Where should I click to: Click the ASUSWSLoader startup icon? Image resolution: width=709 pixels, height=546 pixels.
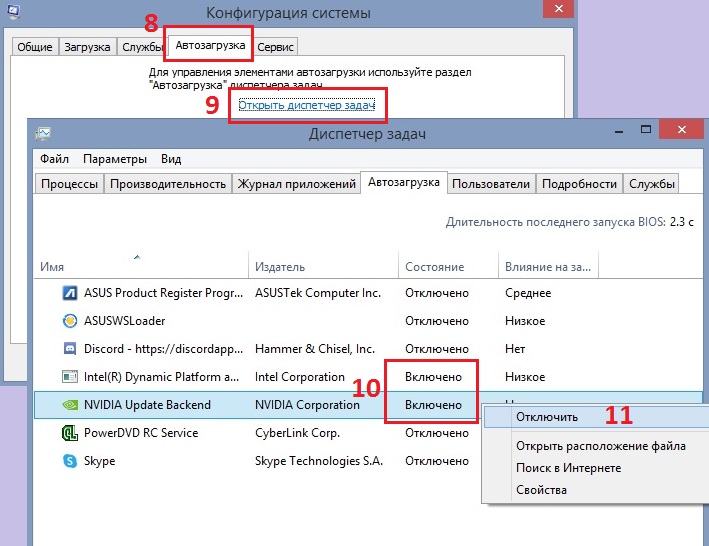tap(70, 321)
